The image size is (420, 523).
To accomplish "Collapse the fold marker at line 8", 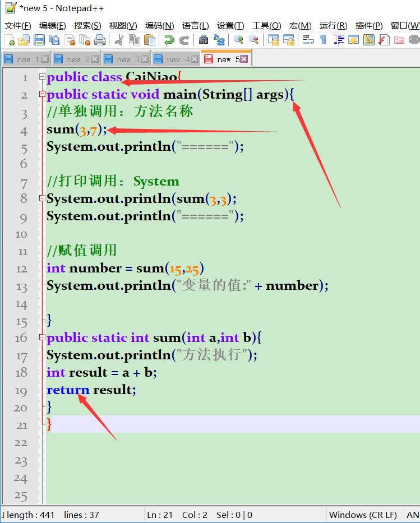I will (42, 198).
